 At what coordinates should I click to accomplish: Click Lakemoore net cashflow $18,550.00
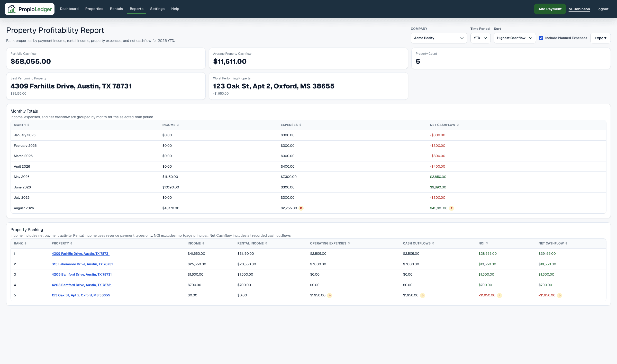tap(547, 264)
